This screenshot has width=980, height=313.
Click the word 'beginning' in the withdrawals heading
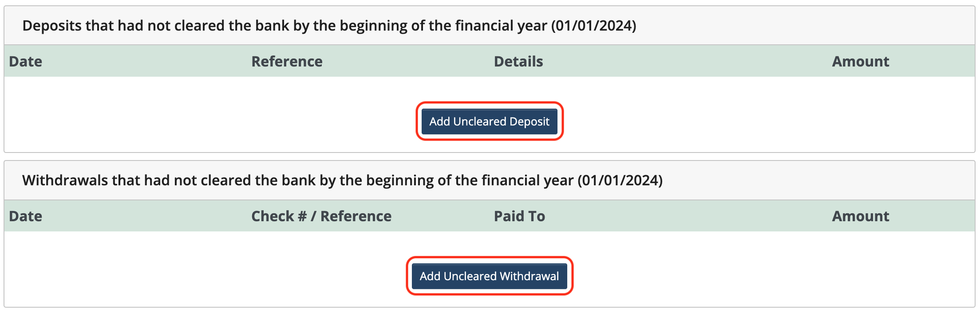point(399,180)
